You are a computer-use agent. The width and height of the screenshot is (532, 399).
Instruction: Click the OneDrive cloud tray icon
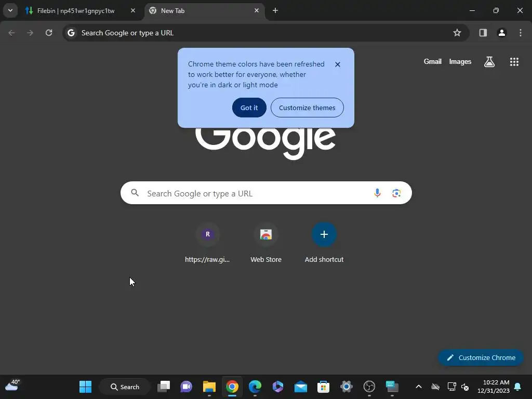coord(435,387)
